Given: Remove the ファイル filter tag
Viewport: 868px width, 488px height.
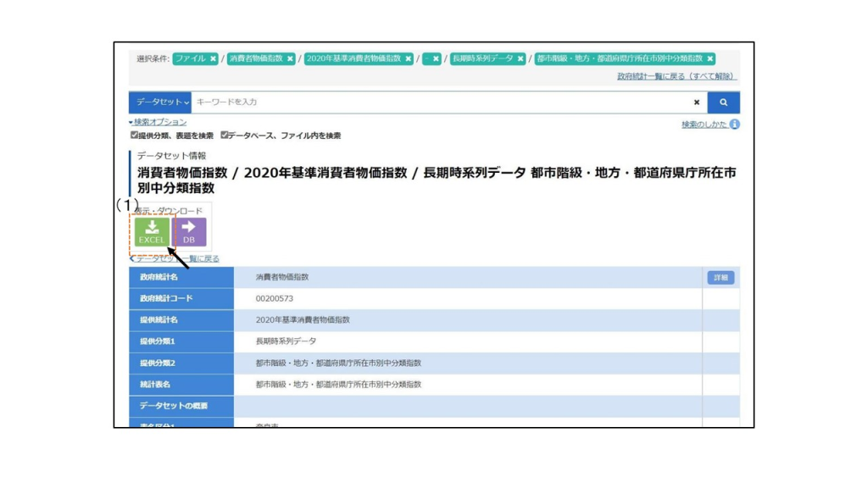Looking at the screenshot, I should click(213, 58).
